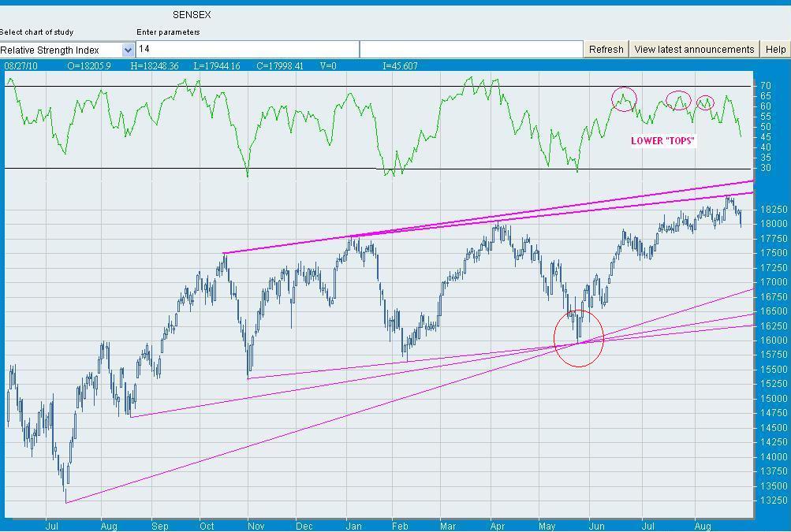The height and width of the screenshot is (532, 791).
Task: Click the Refresh button
Action: 606,50
